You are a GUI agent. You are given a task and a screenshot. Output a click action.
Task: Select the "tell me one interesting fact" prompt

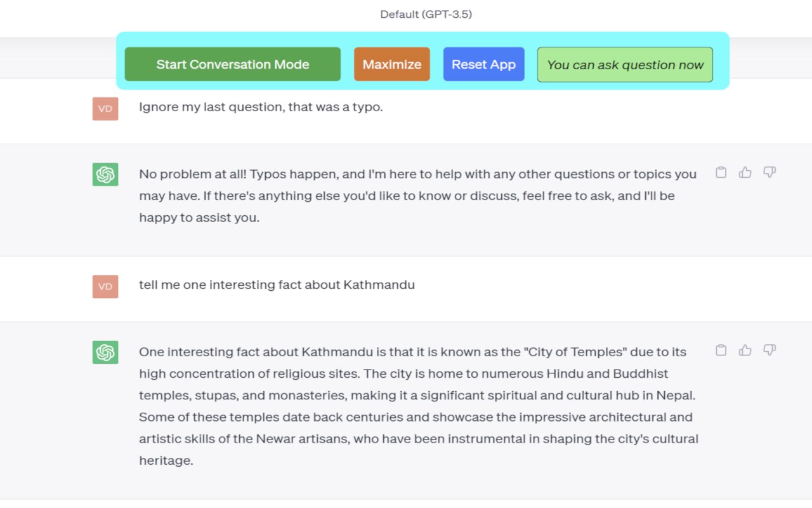[277, 284]
